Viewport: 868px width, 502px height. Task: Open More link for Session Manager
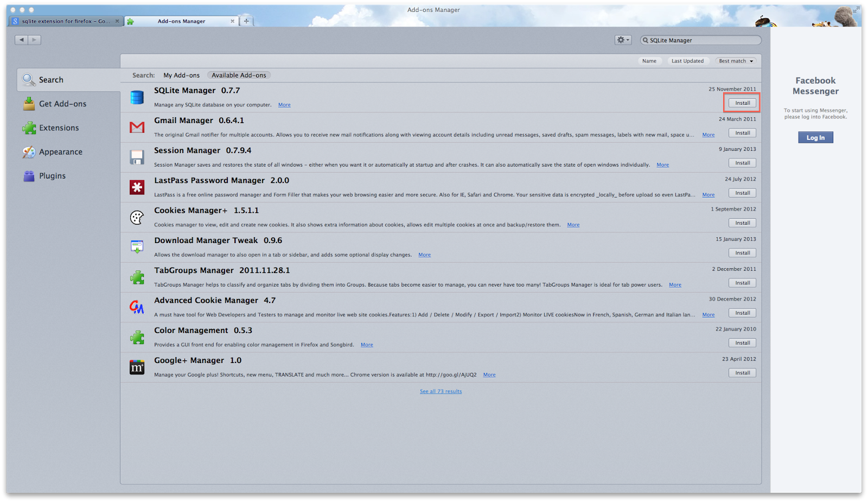pyautogui.click(x=662, y=165)
